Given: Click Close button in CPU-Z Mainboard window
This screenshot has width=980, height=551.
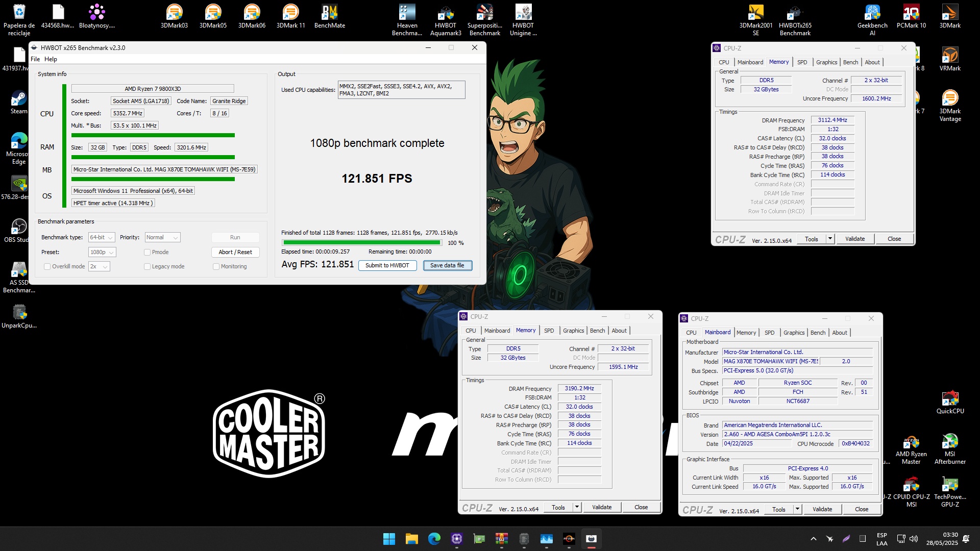Looking at the screenshot, I should pos(862,509).
